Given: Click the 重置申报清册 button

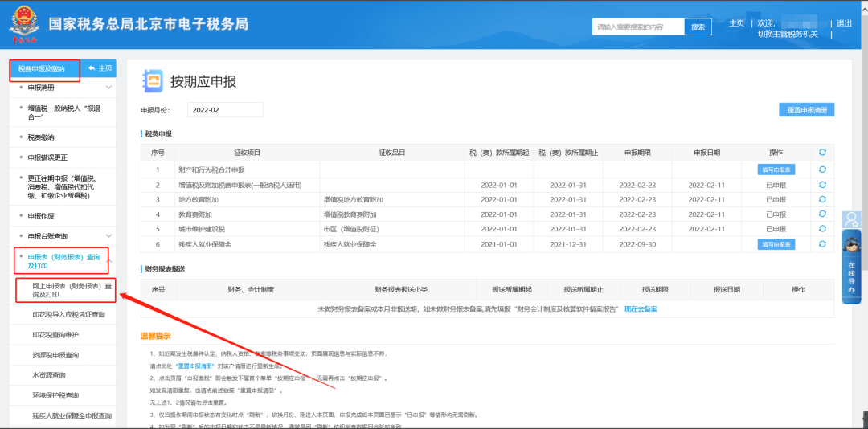Looking at the screenshot, I should coord(807,110).
